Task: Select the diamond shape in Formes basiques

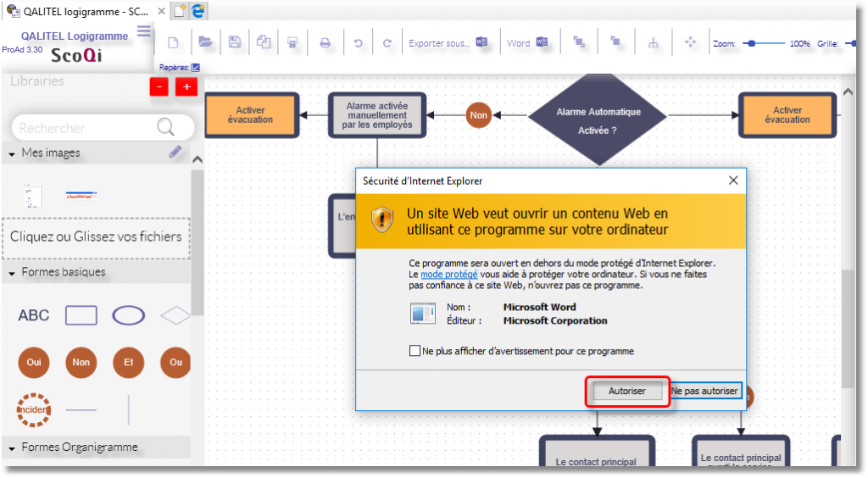Action: tap(175, 315)
